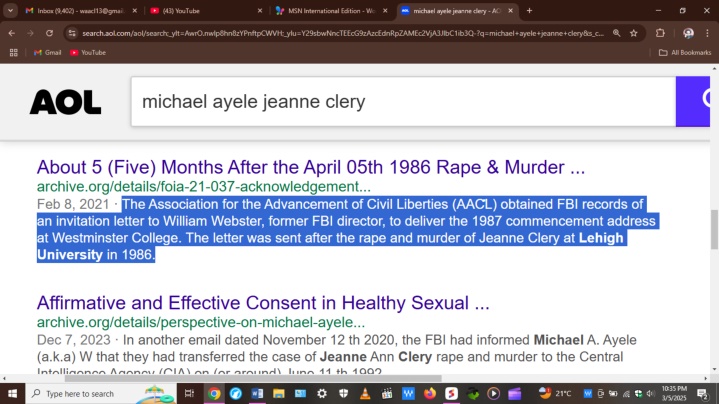Open File Explorer from the taskbar
Viewport: 719px width, 404px height.
tap(279, 393)
